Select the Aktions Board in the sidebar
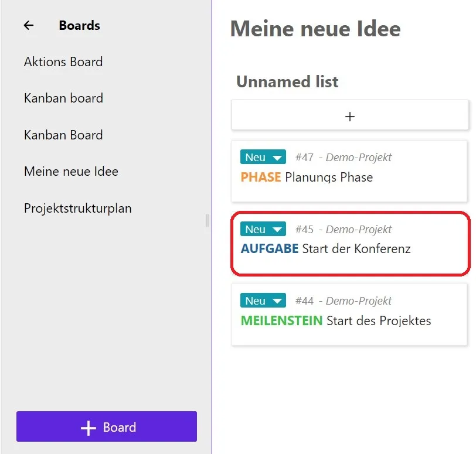This screenshot has height=454, width=476. click(x=63, y=62)
